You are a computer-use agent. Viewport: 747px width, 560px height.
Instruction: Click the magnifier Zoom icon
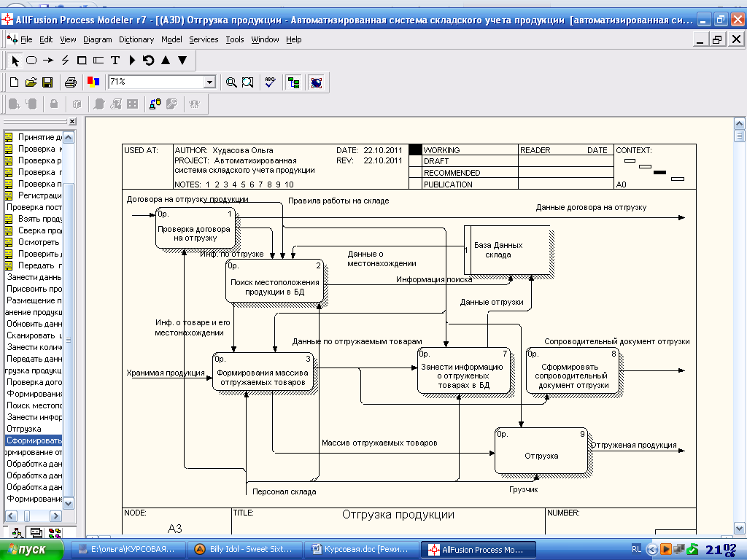pos(231,82)
